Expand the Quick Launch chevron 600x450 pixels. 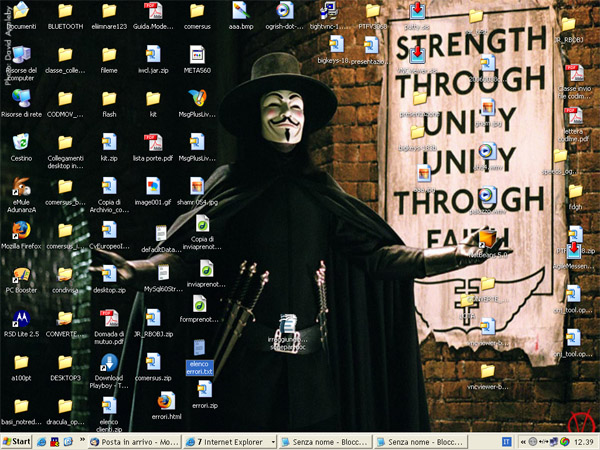82,439
